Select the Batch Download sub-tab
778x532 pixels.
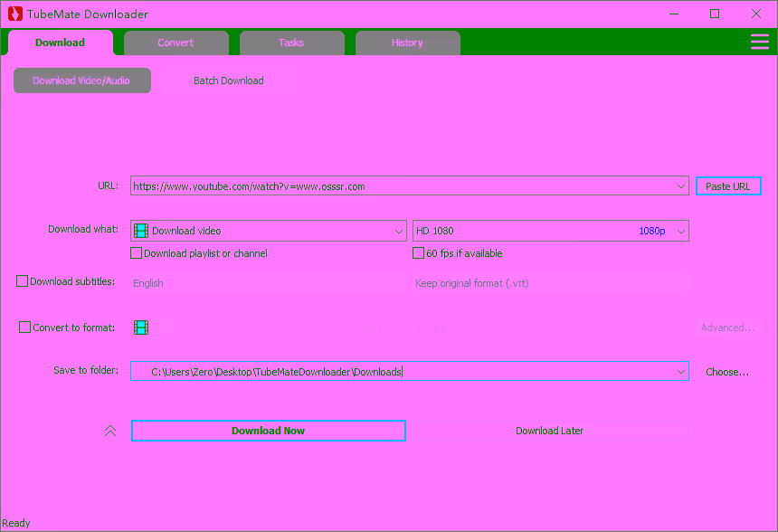(228, 81)
